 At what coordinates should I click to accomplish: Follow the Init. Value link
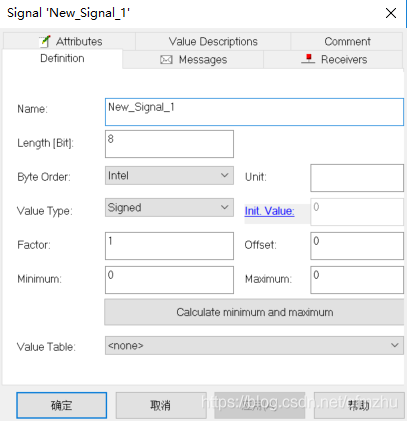point(269,211)
